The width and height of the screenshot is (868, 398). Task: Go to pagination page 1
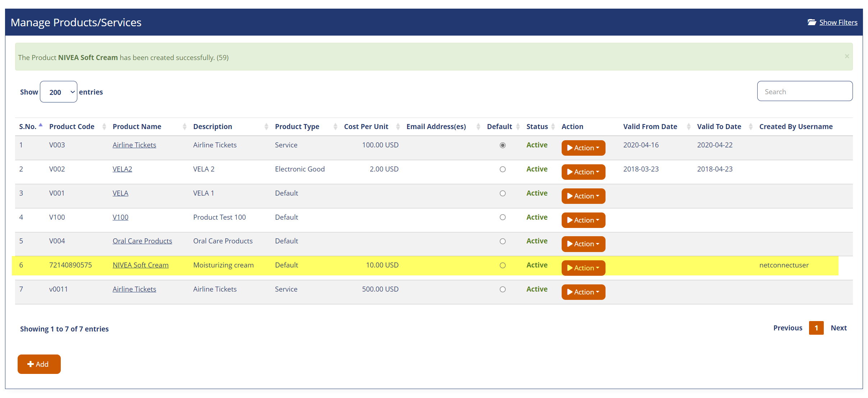pos(816,328)
